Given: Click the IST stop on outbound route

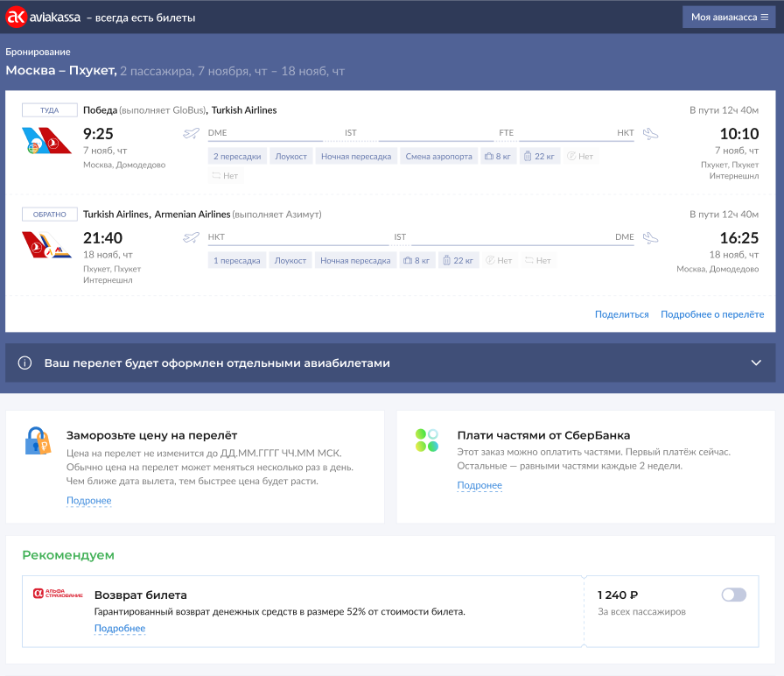Looking at the screenshot, I should pyautogui.click(x=351, y=132).
